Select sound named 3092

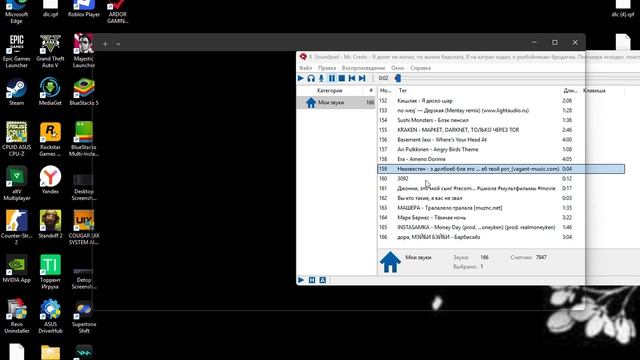[501, 178]
